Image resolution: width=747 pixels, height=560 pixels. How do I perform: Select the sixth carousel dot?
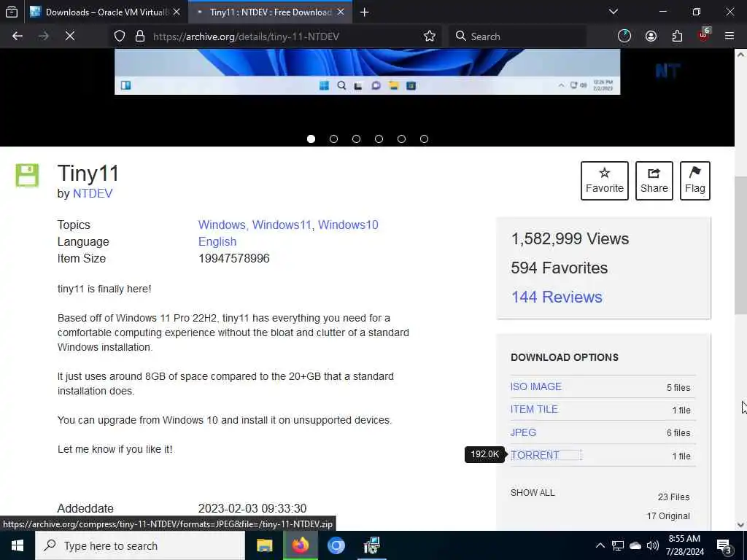[424, 139]
